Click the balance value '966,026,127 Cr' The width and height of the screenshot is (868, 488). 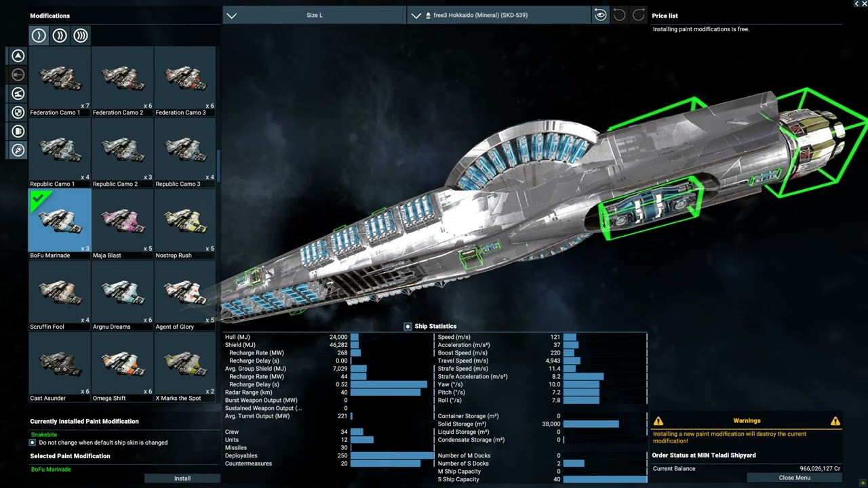820,468
